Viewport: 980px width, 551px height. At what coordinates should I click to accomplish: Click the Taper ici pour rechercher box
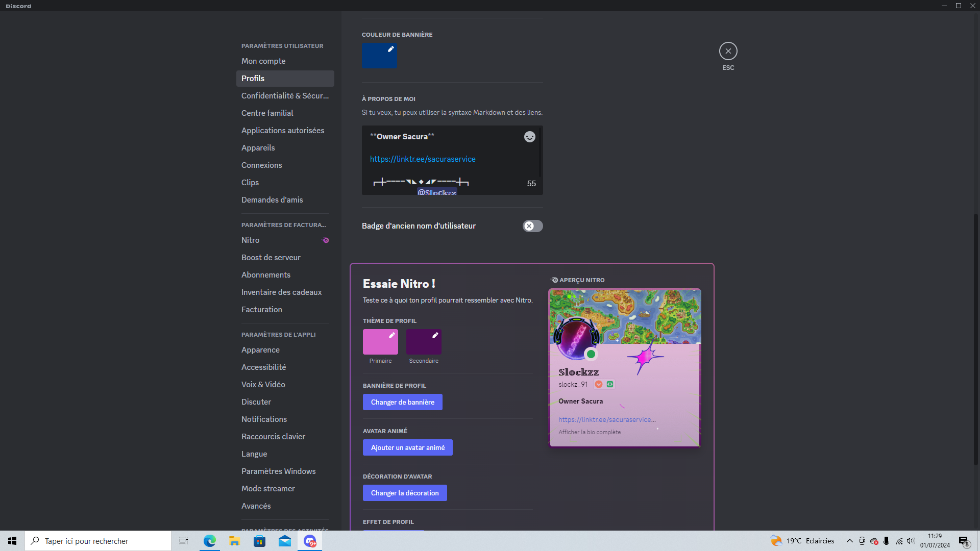point(98,541)
